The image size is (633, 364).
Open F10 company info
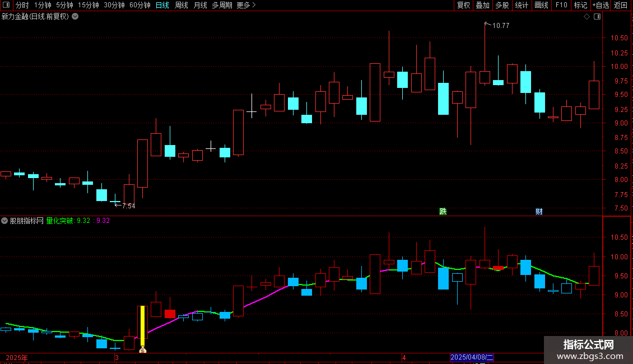point(561,5)
